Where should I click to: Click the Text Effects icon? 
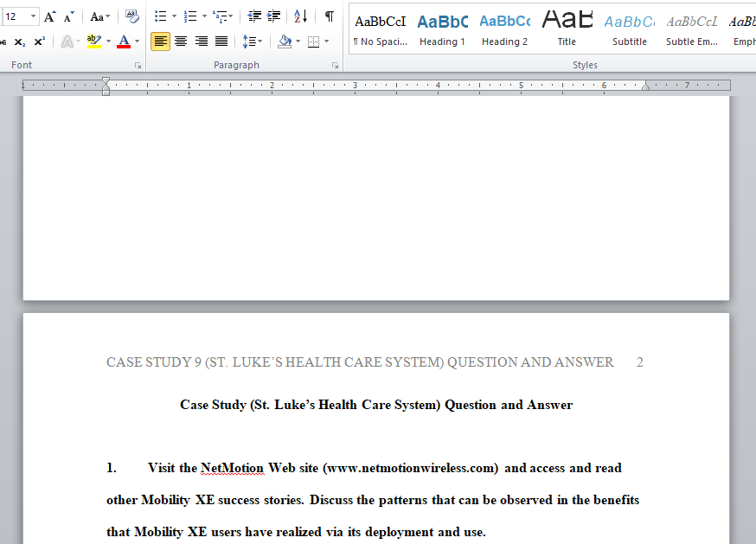[67, 42]
